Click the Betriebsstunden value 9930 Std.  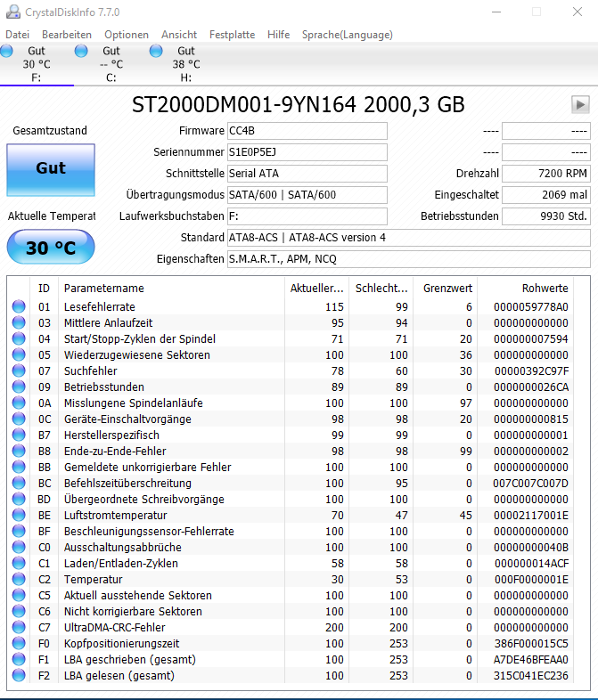click(546, 216)
